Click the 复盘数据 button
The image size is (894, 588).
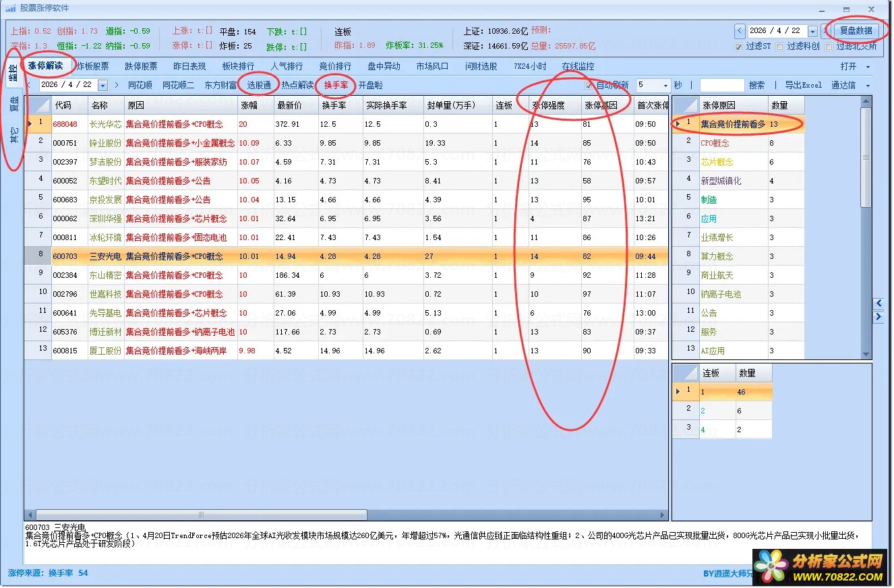pyautogui.click(x=856, y=31)
